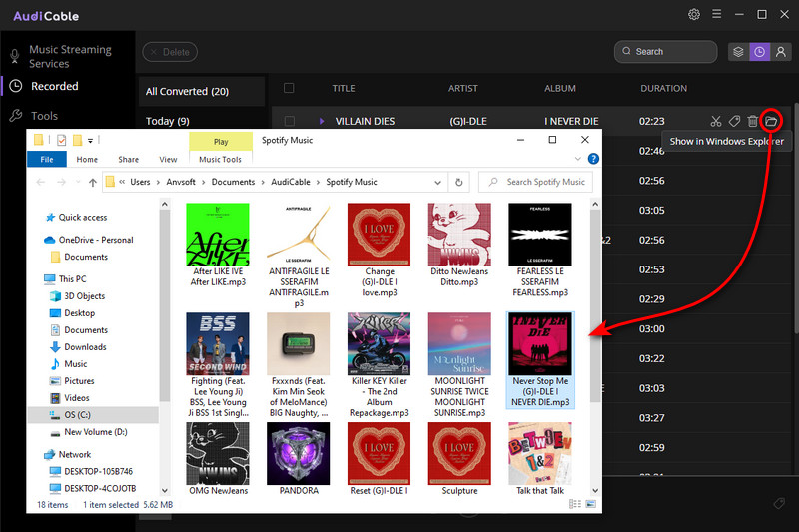799x532 pixels.
Task: Select the clock history view icon
Action: tap(760, 52)
